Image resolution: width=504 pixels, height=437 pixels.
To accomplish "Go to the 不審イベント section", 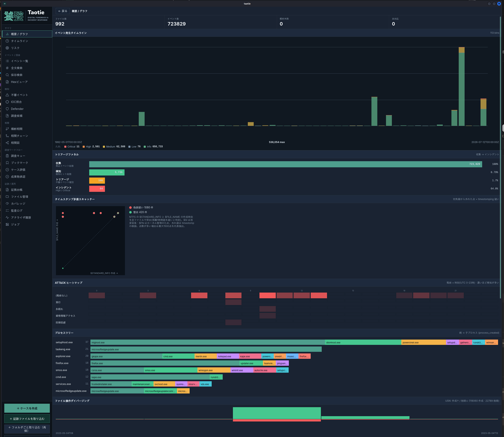I will point(27,95).
